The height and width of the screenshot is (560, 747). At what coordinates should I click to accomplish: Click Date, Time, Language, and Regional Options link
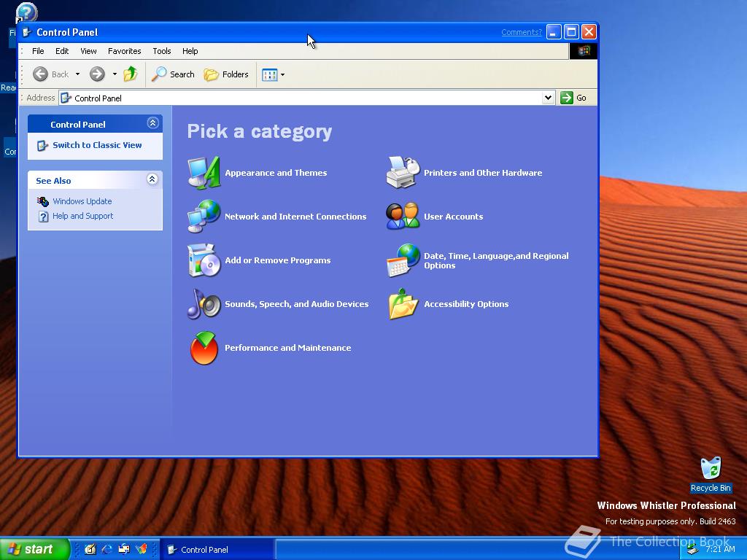(x=496, y=260)
